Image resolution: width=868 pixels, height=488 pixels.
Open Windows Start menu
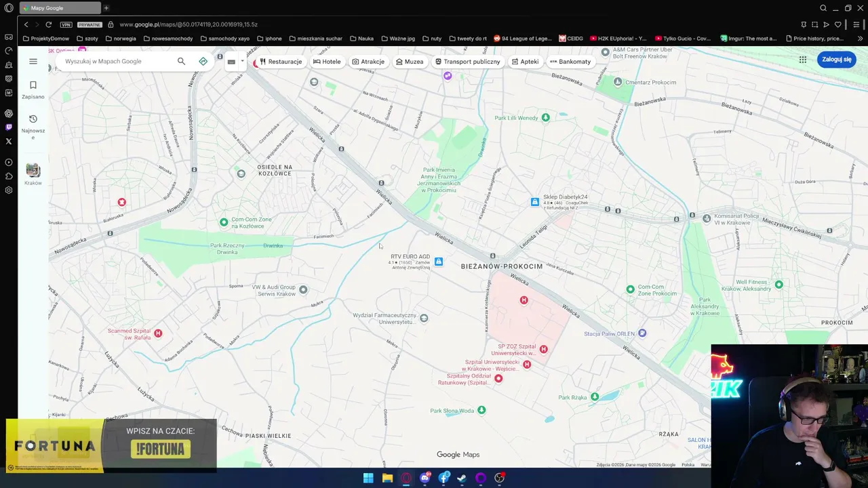tap(368, 478)
